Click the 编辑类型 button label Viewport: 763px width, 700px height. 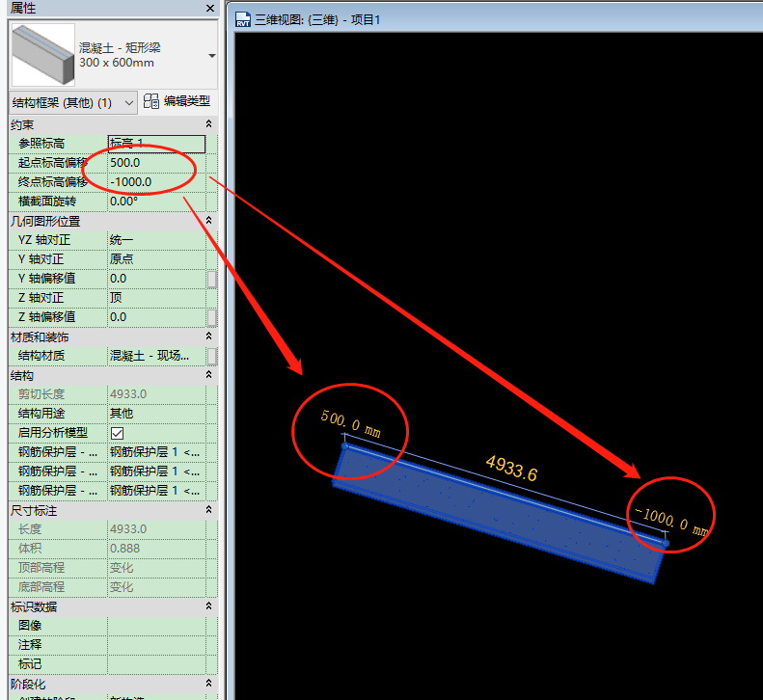tap(187, 101)
